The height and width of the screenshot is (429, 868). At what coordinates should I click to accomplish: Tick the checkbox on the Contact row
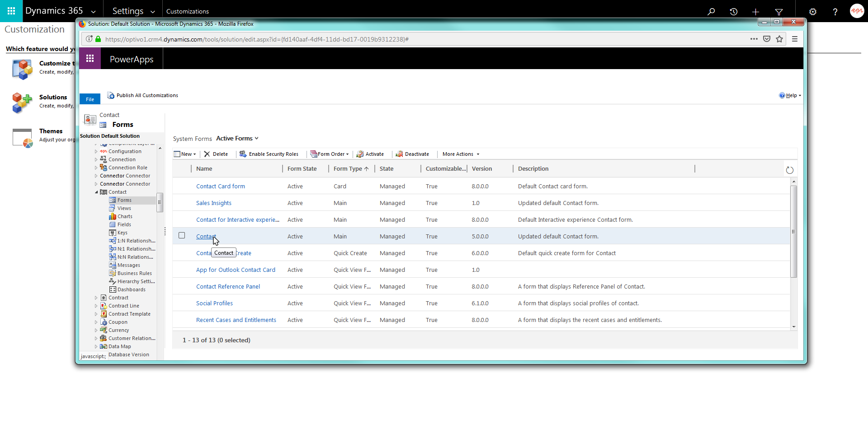182,235
